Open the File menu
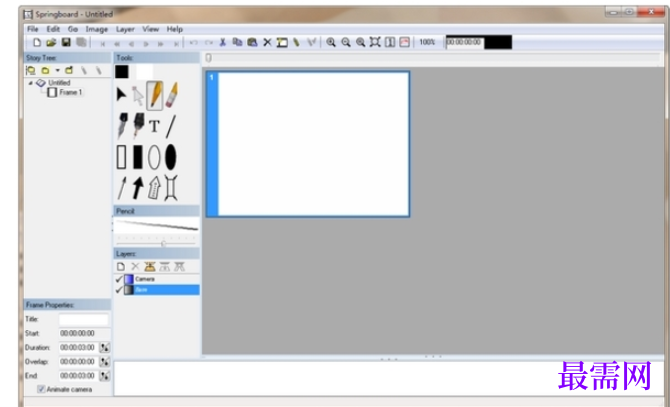Screen dimensions: 670x407 [x=32, y=29]
